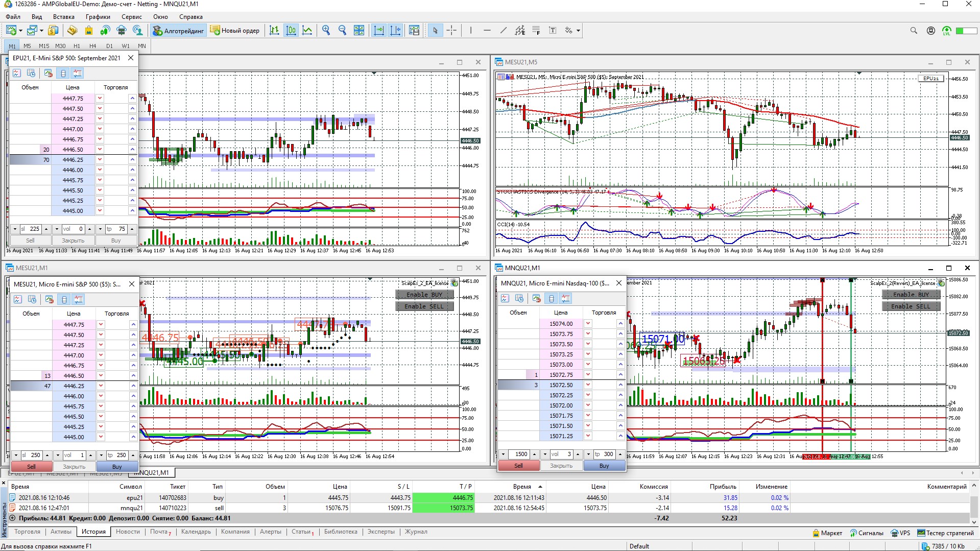Screen dimensions: 980x551
Task: Click Enable BUY on the MNQU21 chart
Action: (911, 295)
